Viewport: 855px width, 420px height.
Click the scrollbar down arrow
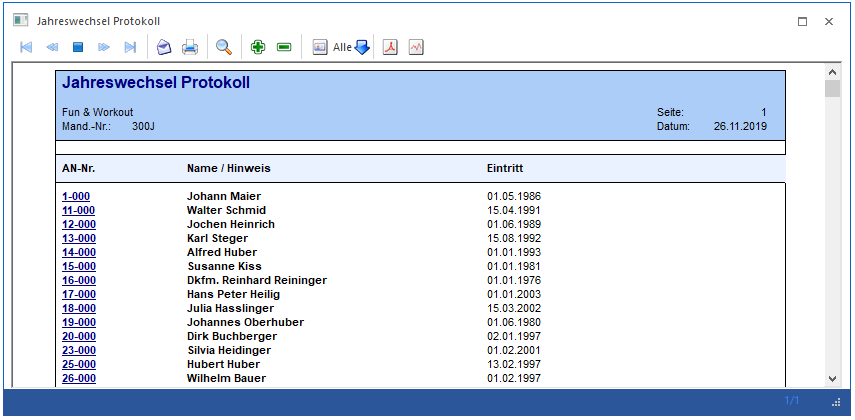pyautogui.click(x=832, y=379)
